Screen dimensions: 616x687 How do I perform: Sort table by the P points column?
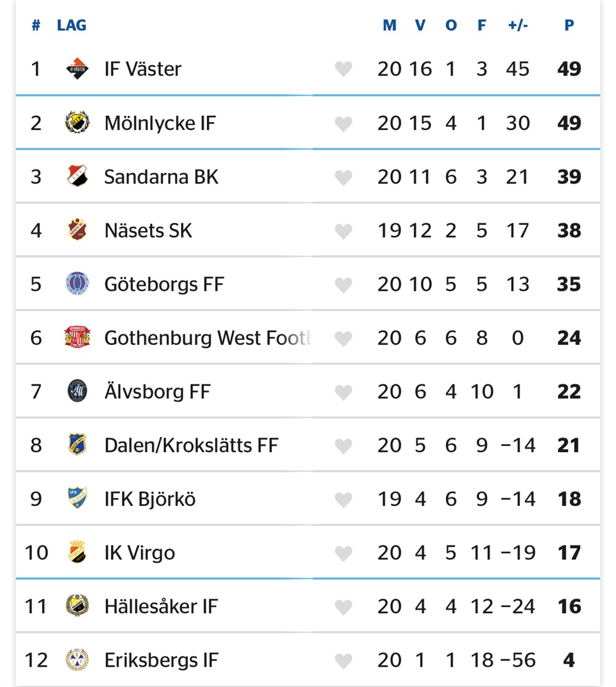[569, 25]
